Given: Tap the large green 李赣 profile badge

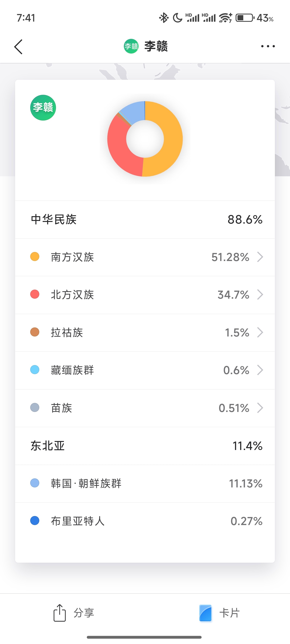Looking at the screenshot, I should 43,108.
